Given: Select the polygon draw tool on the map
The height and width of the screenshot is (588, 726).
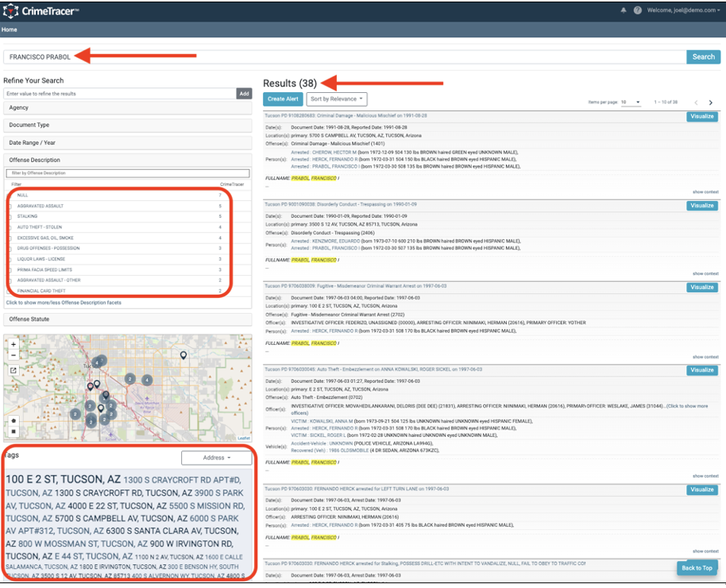Looking at the screenshot, I should point(13,422).
